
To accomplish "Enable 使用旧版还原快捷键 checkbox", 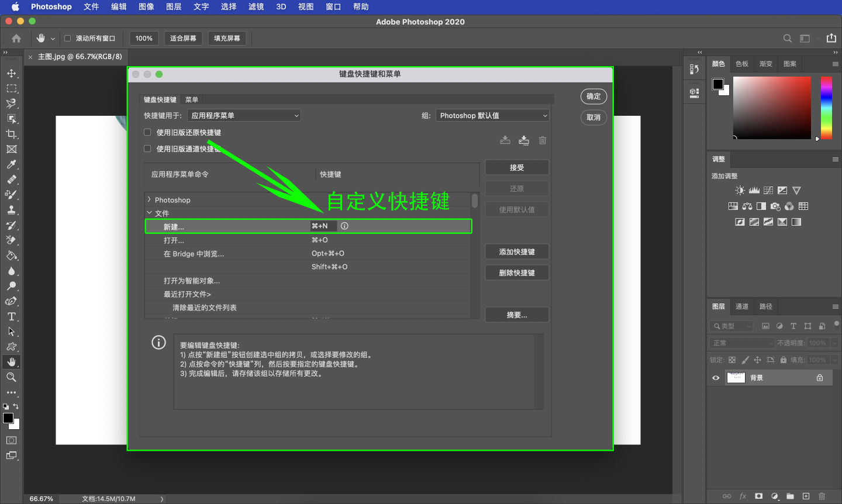I will pos(147,132).
